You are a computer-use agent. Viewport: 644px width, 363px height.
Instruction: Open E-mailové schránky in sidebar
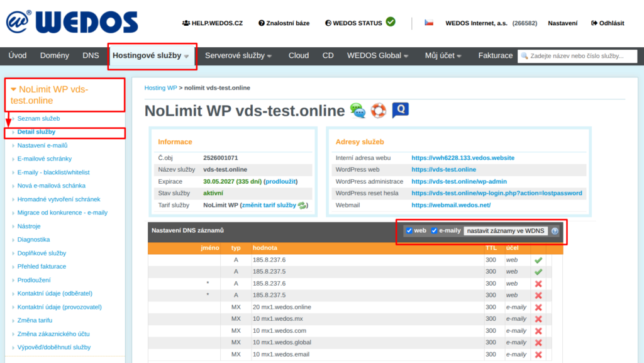45,159
